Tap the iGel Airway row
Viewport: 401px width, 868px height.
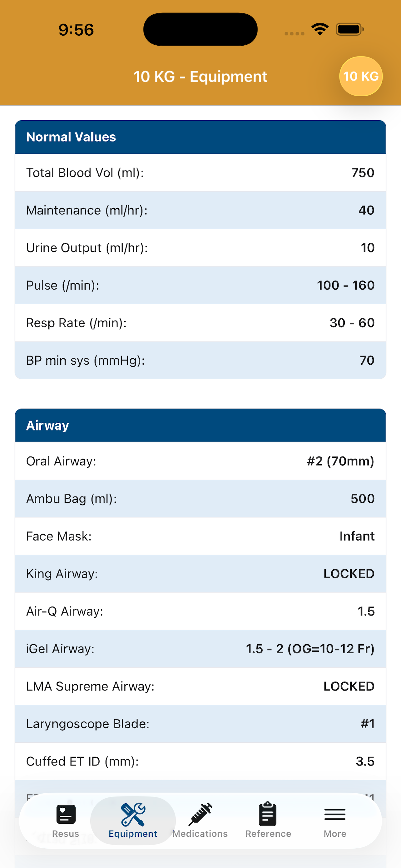[x=200, y=649]
